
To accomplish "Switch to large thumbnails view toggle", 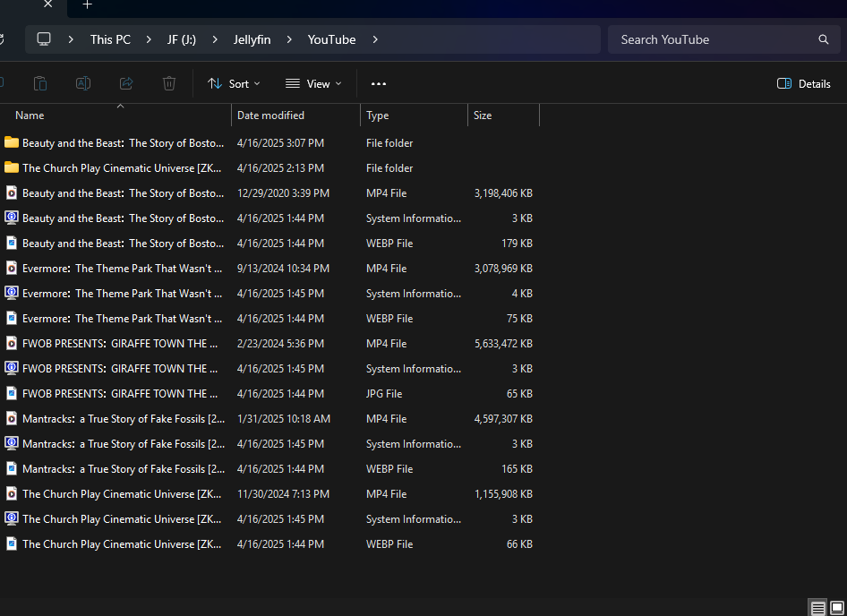I will [836, 608].
